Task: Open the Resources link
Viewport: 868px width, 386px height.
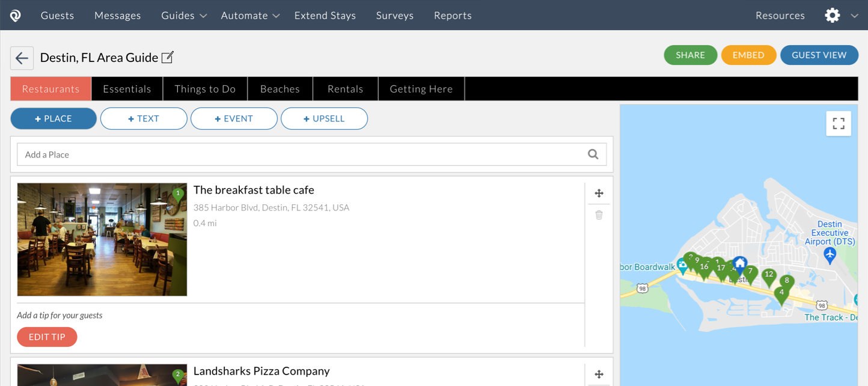Action: click(x=780, y=16)
